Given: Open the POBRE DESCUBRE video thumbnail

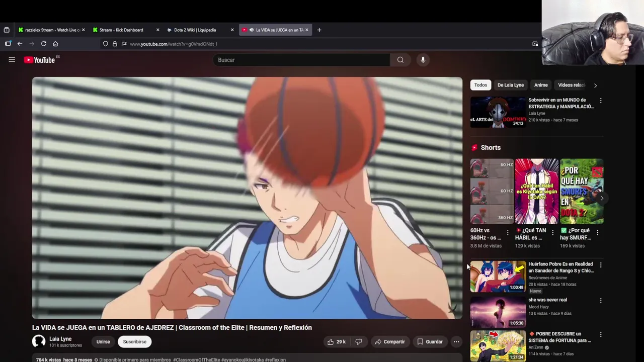Looking at the screenshot, I should [498, 346].
